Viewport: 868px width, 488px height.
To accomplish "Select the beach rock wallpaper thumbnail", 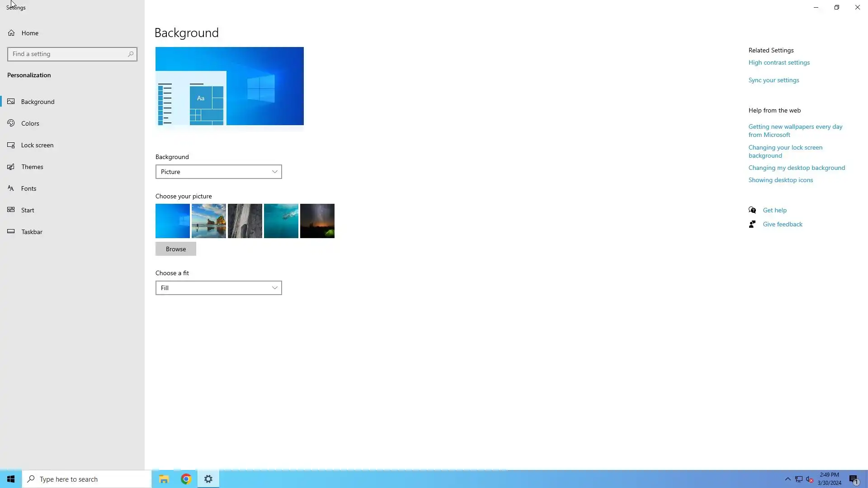I will (x=209, y=221).
